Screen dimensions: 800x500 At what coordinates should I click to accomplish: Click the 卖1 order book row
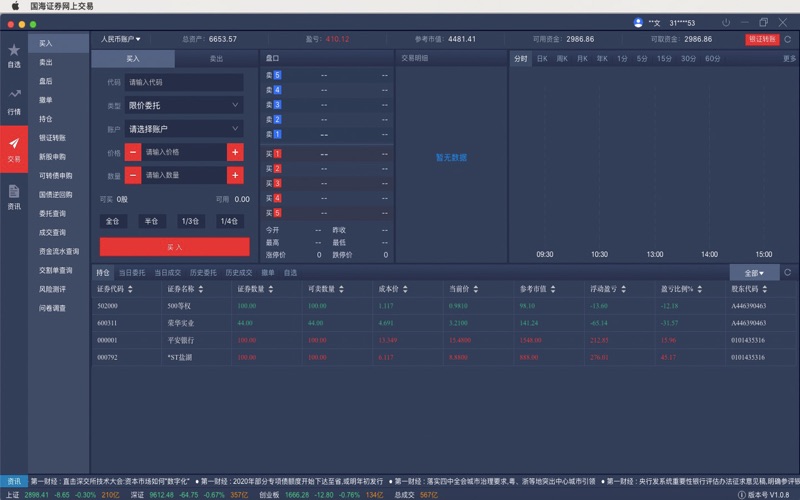(x=327, y=134)
